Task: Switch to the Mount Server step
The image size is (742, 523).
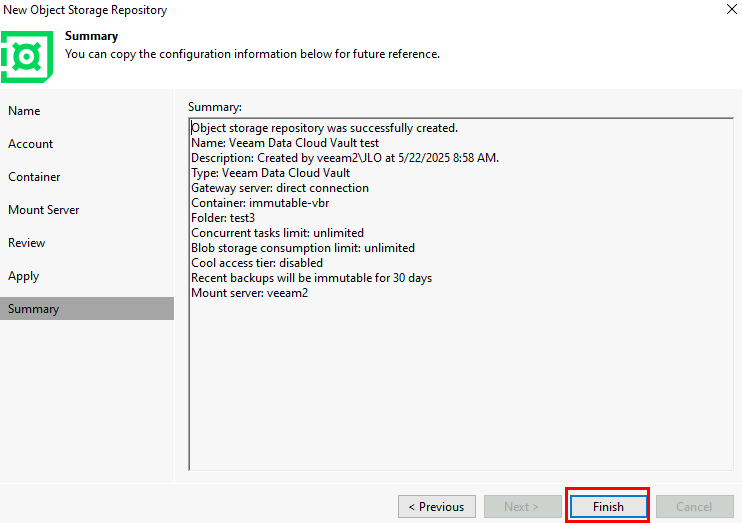Action: 44,210
